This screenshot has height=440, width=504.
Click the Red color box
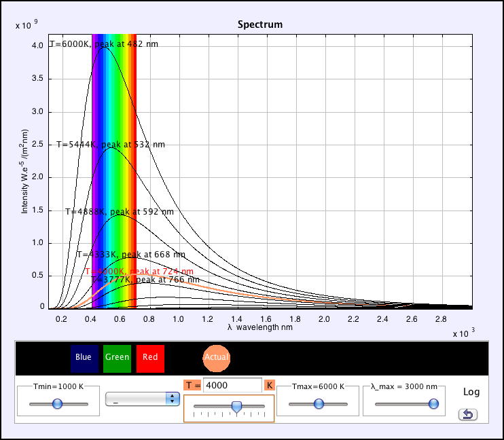150,358
